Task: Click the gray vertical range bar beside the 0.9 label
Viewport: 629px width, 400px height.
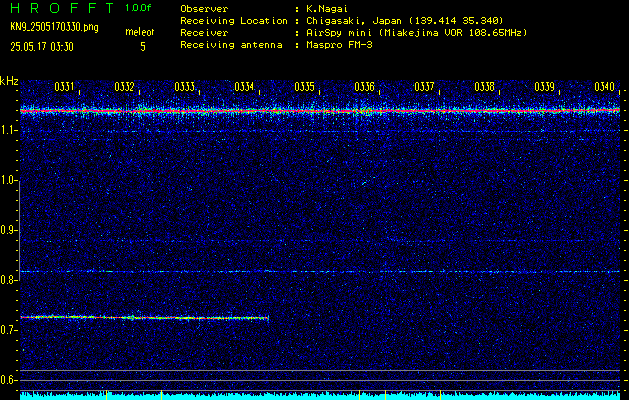Action: (19, 231)
